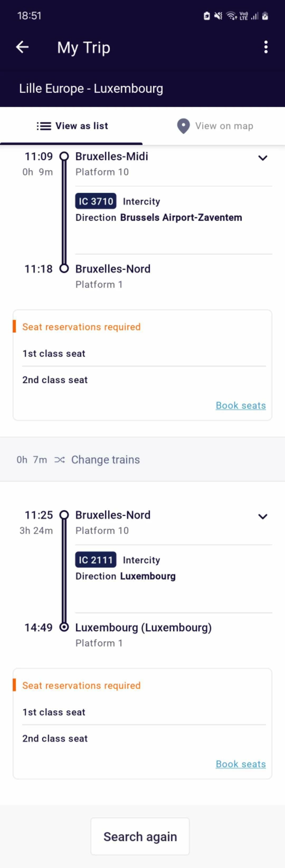Viewport: 285px width, 868px height.
Task: Tap Book seats for the IC 3710 leg
Action: click(x=240, y=405)
